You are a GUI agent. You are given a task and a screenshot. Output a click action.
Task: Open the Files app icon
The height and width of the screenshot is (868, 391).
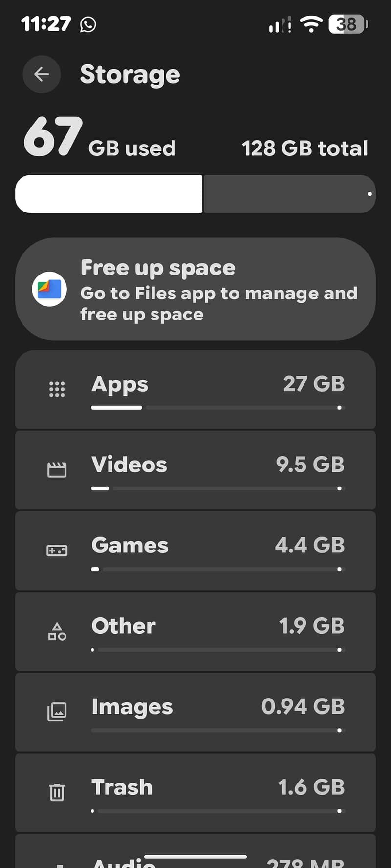(49, 289)
